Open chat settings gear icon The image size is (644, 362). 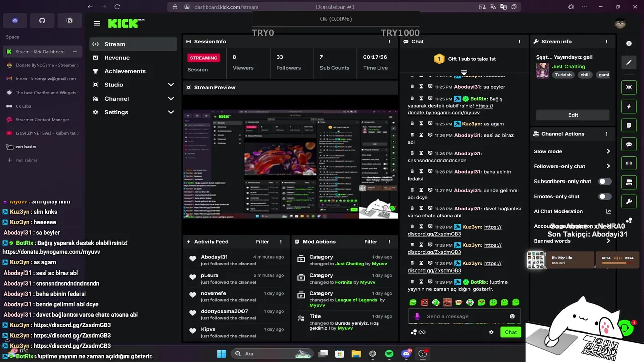click(x=491, y=332)
